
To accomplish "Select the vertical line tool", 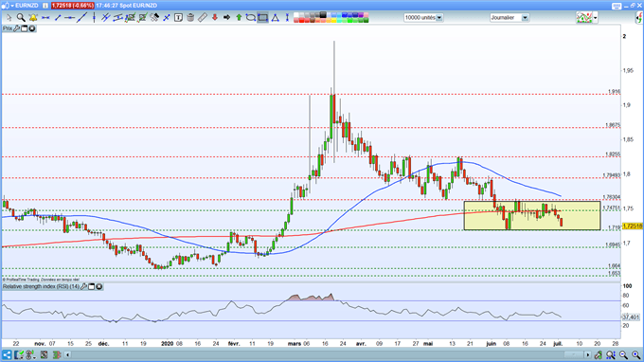I will (x=94, y=18).
